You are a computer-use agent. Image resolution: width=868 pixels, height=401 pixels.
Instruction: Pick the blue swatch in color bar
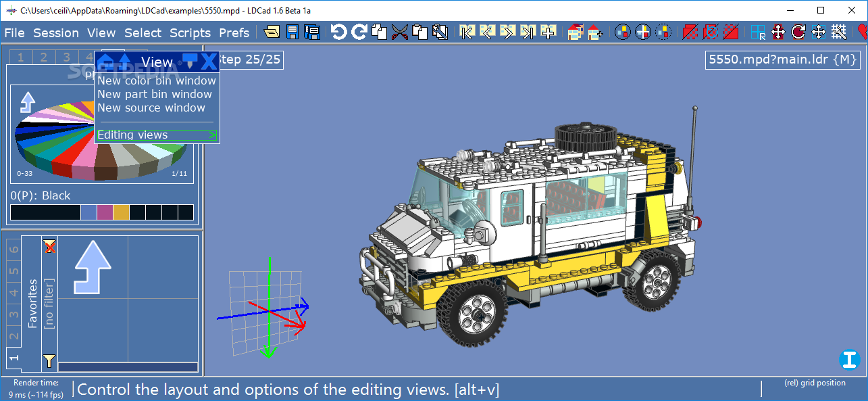(x=88, y=212)
